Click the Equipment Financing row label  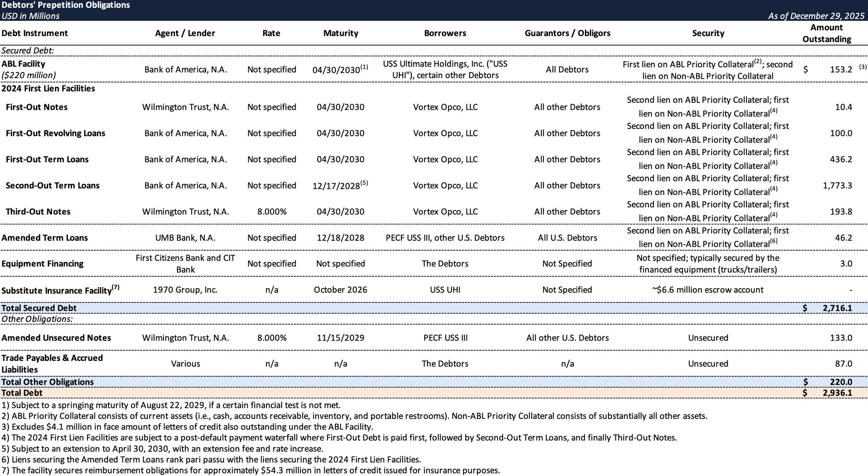coord(43,264)
